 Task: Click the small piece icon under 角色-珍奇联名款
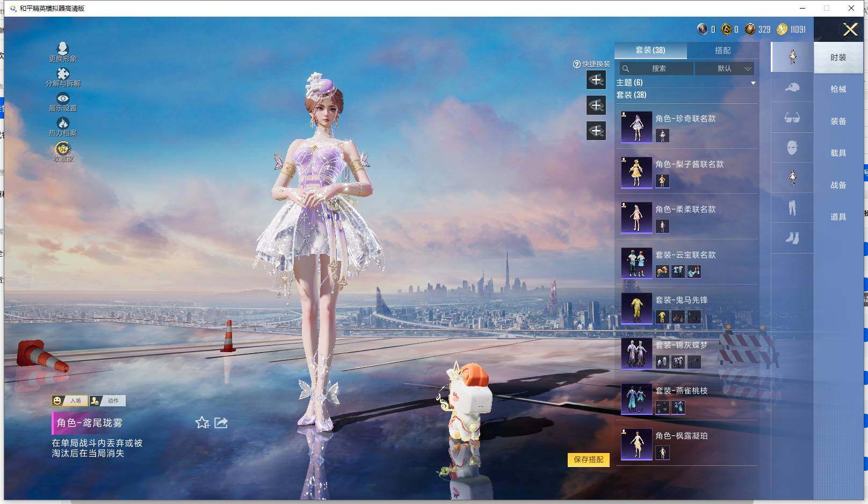[x=662, y=135]
